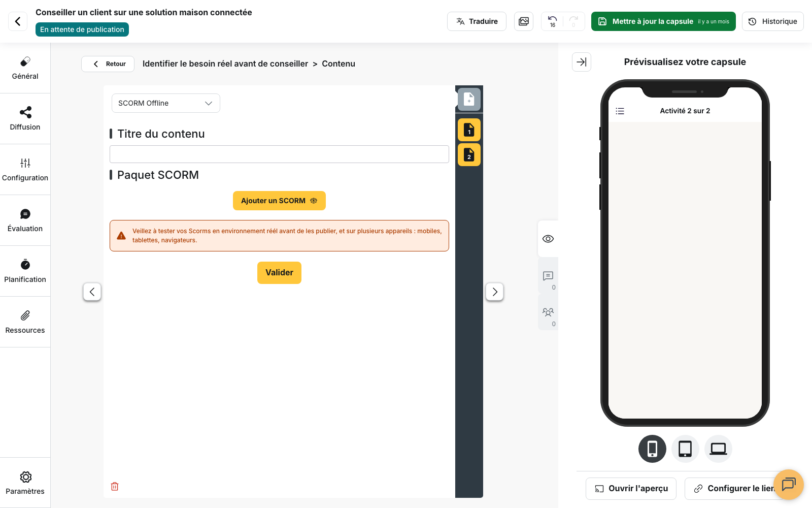Open the Diffusion section
Image resolution: width=812 pixels, height=508 pixels.
pyautogui.click(x=25, y=119)
